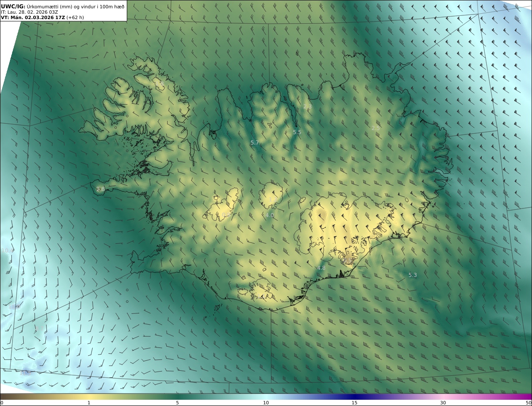532x406 pixels.
Task: Click the colorbar tick label 15
Action: point(355,403)
